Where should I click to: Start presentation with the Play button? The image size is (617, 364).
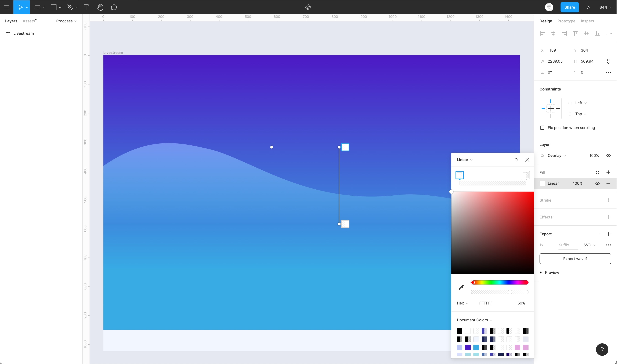(588, 7)
